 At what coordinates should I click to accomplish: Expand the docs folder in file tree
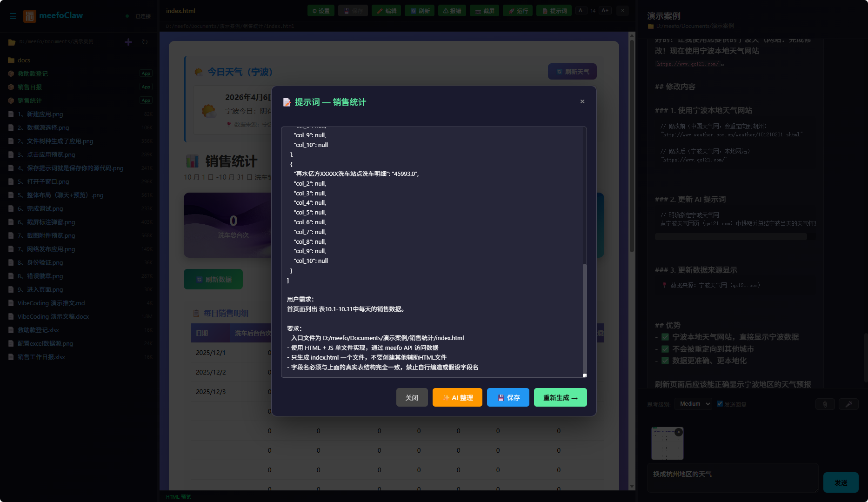[24, 60]
